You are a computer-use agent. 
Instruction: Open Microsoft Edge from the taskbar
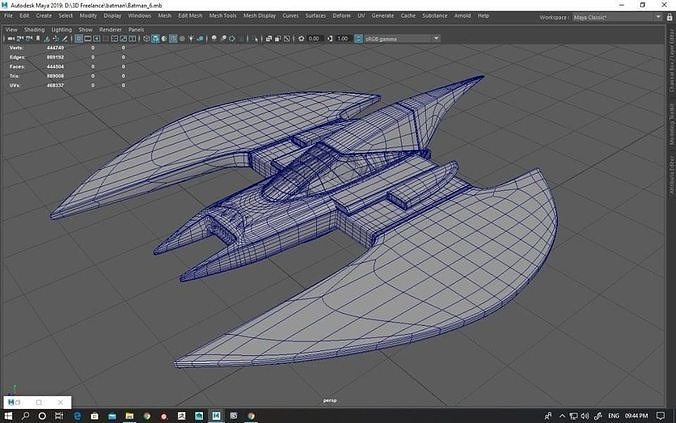coord(78,416)
